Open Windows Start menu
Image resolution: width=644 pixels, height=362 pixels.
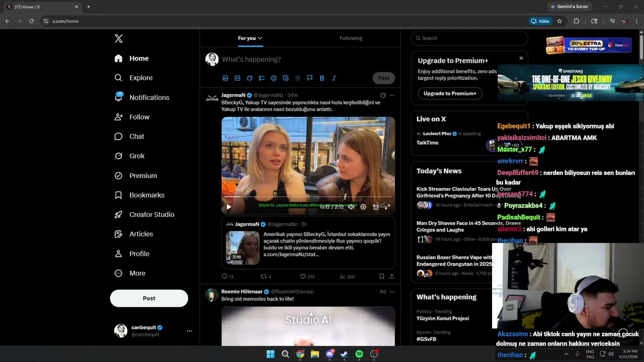[270, 354]
